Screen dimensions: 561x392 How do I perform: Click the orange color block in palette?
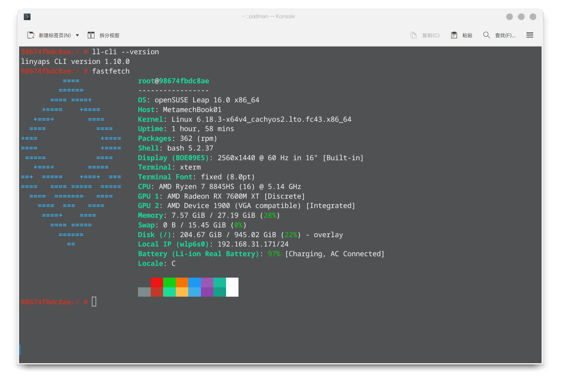coord(182,282)
